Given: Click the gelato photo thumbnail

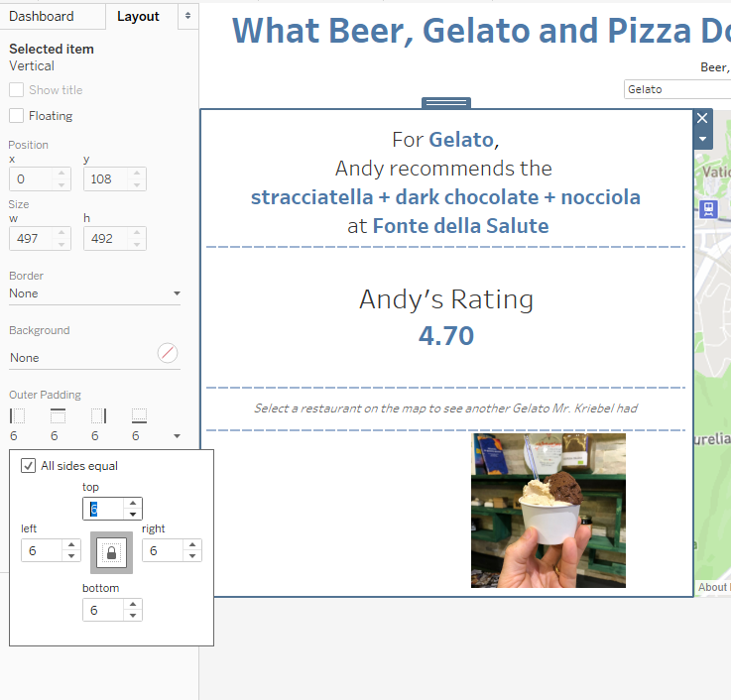Looking at the screenshot, I should [x=548, y=511].
